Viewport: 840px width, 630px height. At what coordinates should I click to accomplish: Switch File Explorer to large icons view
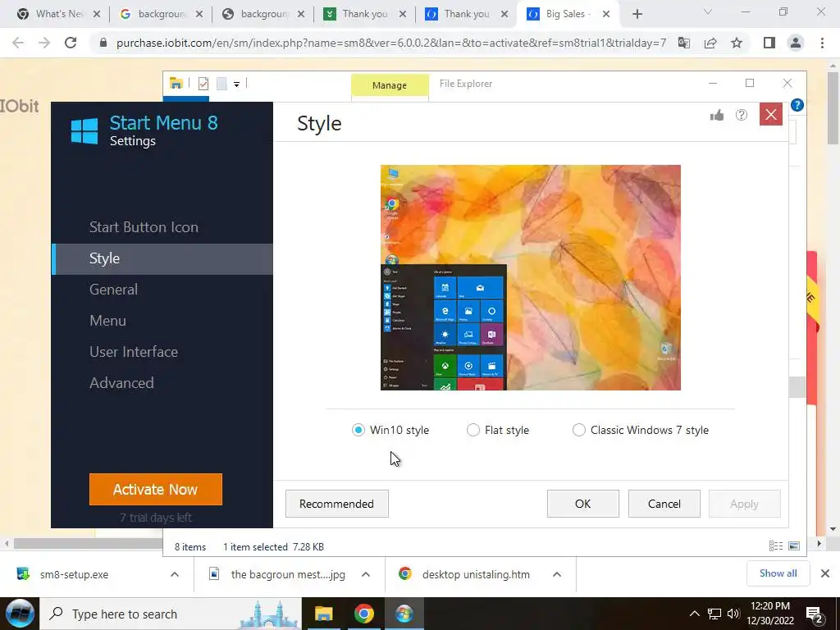794,546
